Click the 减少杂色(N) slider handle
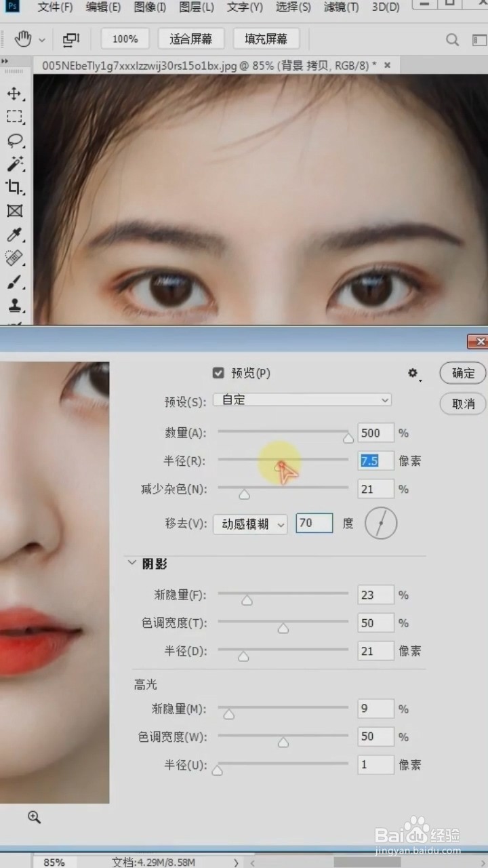 click(244, 494)
